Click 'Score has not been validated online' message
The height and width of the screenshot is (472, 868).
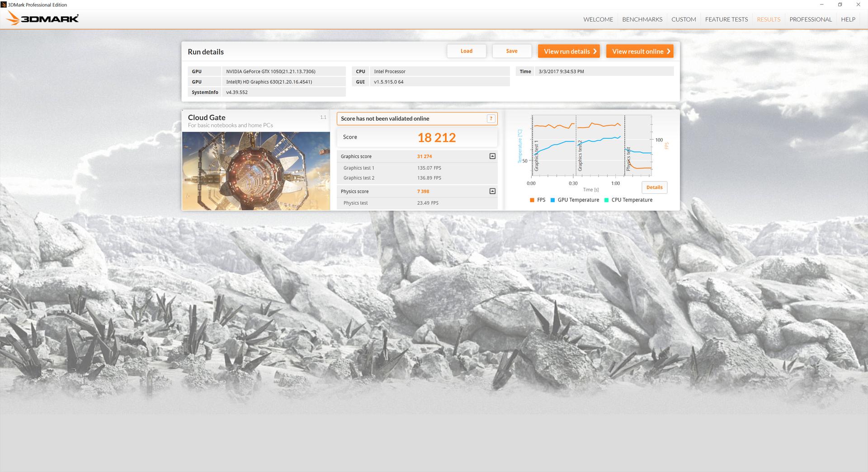385,118
